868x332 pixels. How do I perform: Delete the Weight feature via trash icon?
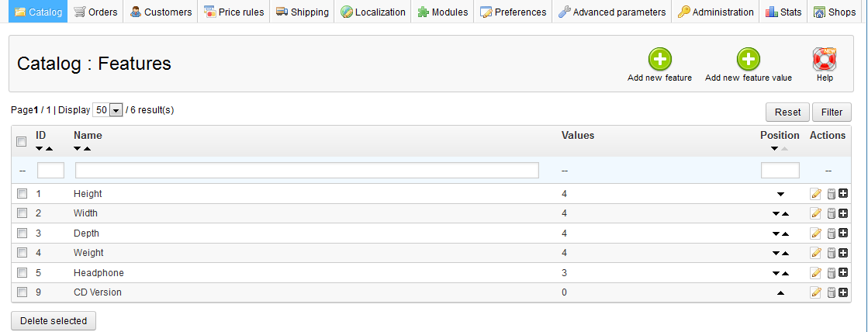click(830, 253)
